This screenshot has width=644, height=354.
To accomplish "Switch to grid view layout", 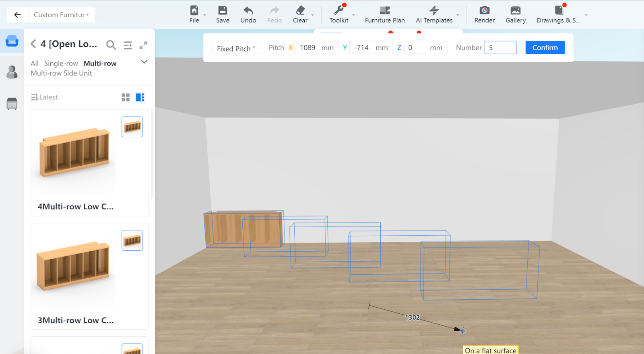I will 126,97.
